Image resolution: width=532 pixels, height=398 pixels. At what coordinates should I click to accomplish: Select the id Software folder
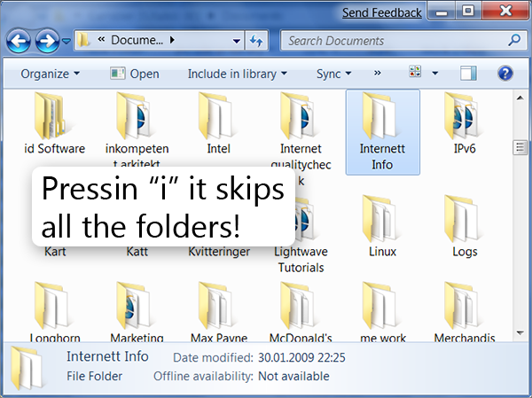click(x=55, y=124)
